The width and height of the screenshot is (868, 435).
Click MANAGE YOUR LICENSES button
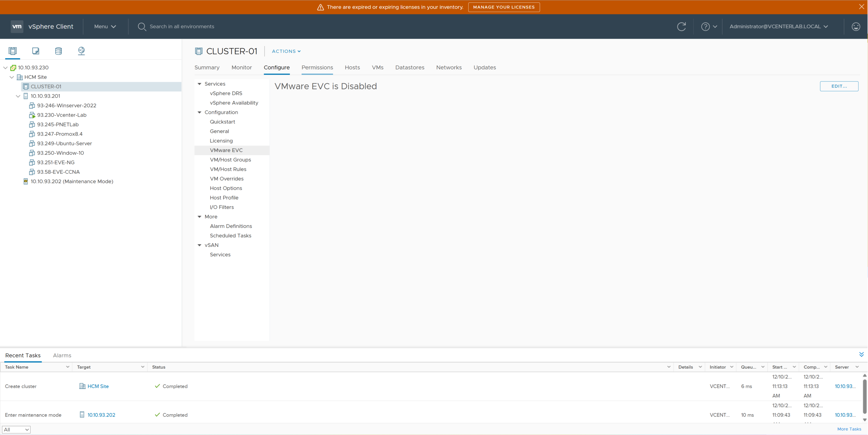coord(504,7)
